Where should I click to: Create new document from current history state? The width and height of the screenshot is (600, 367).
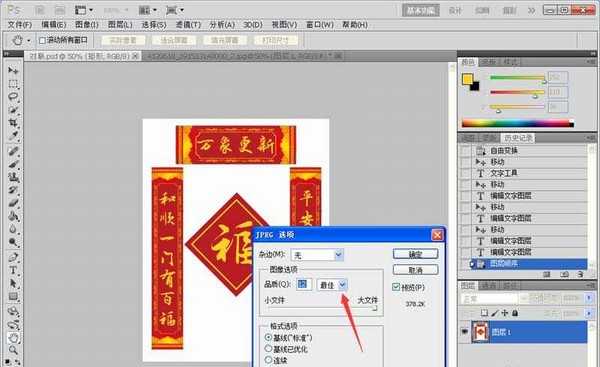[547, 274]
